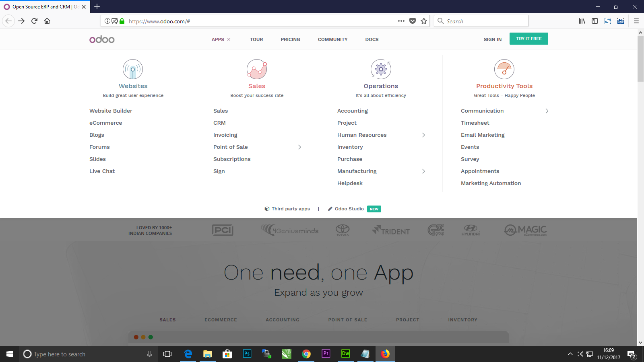
Task: Open the Firefox home page icon
Action: tap(47, 21)
